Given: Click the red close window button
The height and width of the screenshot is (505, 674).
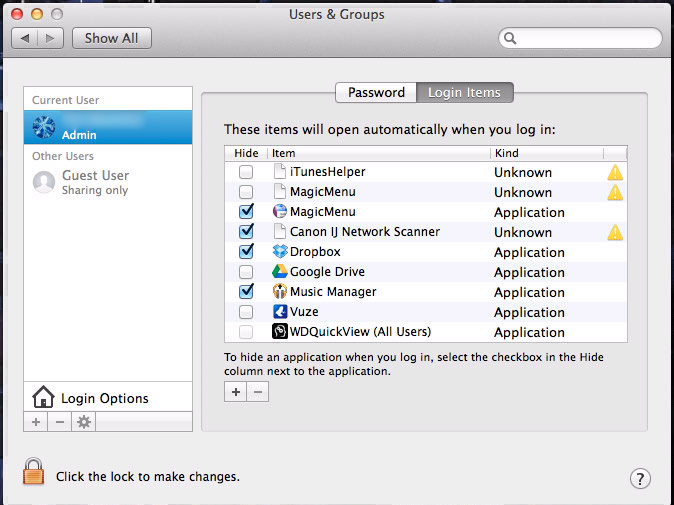Looking at the screenshot, I should (x=17, y=14).
